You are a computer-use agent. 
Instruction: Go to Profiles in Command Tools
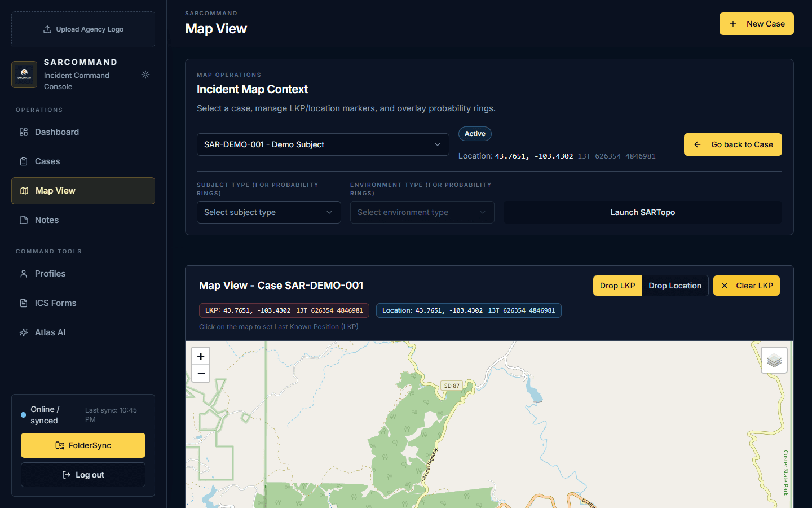pyautogui.click(x=83, y=274)
